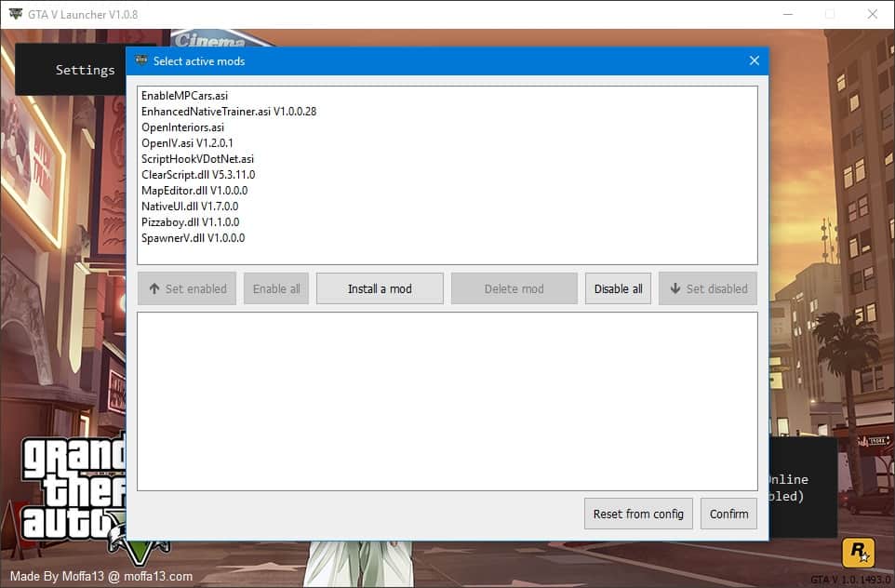Click the Set enabled button

point(187,288)
